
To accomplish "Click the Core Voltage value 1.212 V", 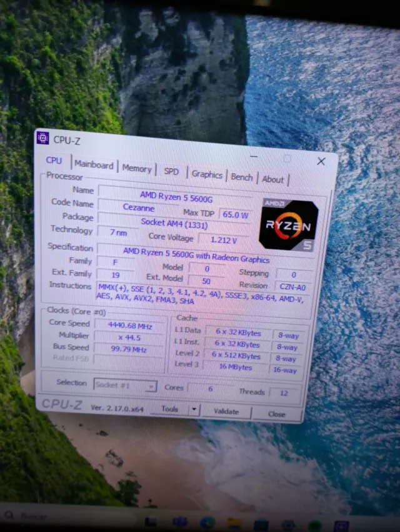I will [224, 240].
